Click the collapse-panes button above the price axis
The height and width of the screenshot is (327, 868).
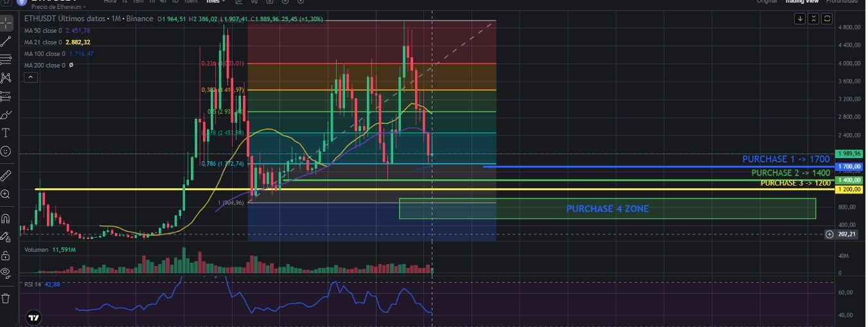tap(814, 19)
